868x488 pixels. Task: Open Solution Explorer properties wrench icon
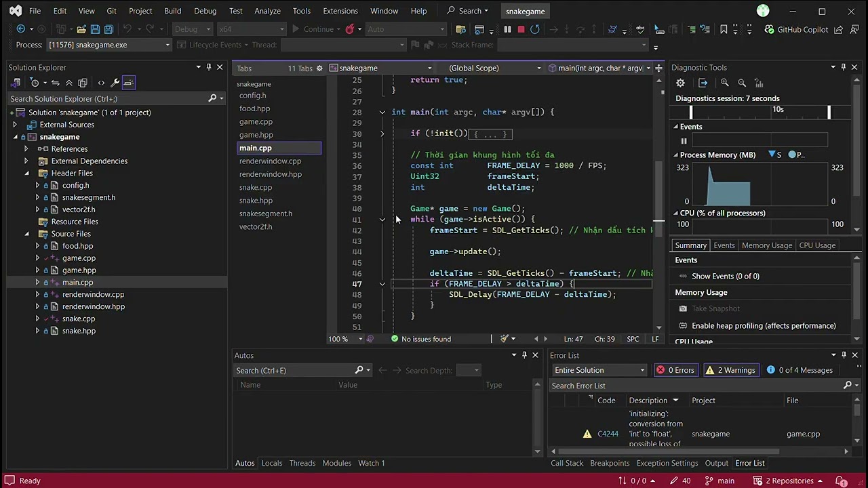point(115,83)
